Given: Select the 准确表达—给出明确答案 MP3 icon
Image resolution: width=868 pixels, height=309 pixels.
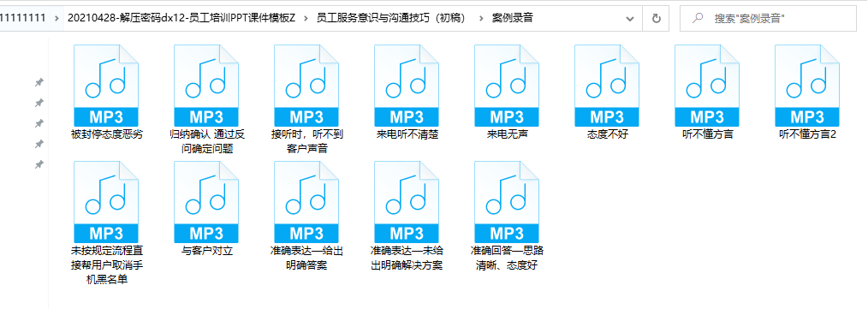Looking at the screenshot, I should click(x=306, y=201).
